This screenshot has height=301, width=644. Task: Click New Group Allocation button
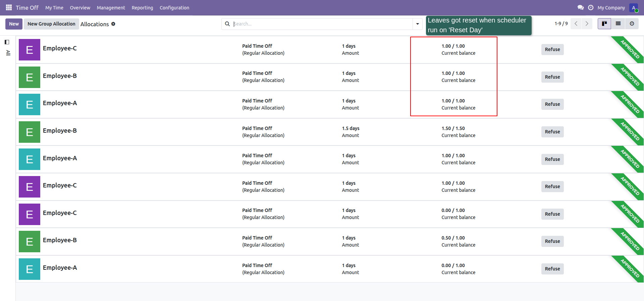click(51, 24)
